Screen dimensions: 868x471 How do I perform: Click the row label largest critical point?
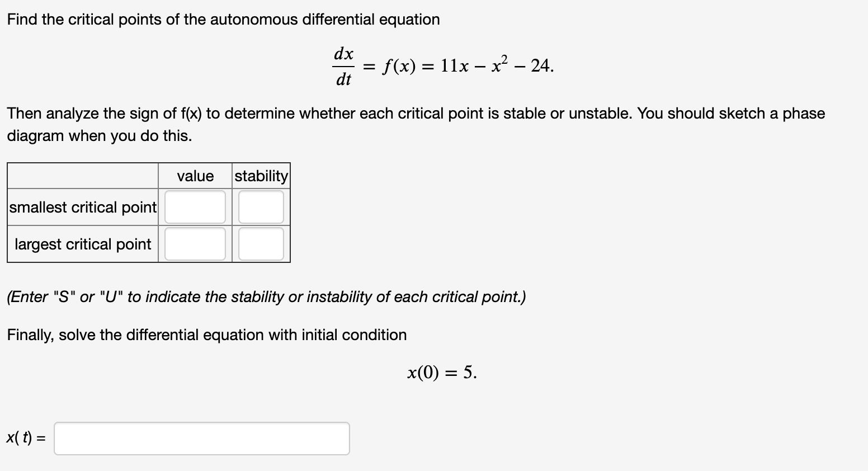[x=82, y=243]
